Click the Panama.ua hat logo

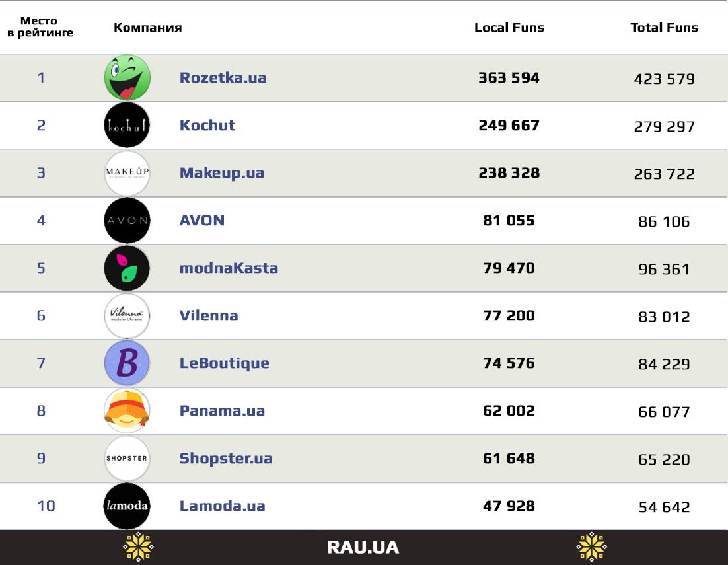[x=127, y=410]
